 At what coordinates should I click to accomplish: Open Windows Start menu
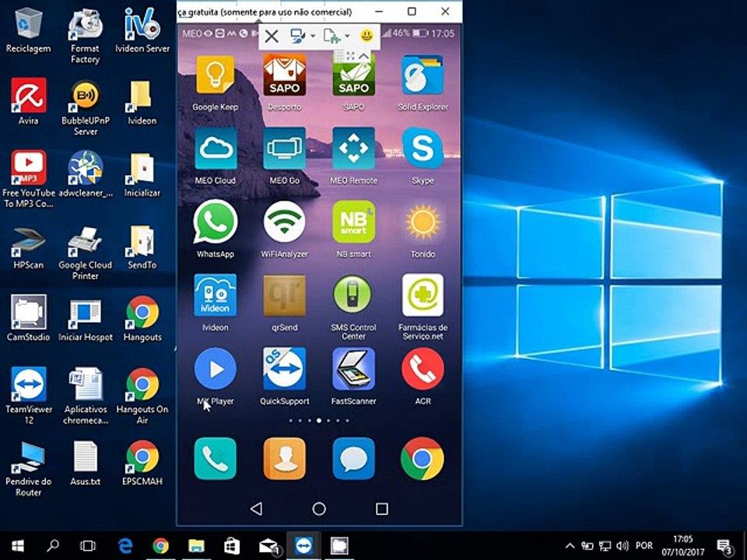click(x=18, y=546)
